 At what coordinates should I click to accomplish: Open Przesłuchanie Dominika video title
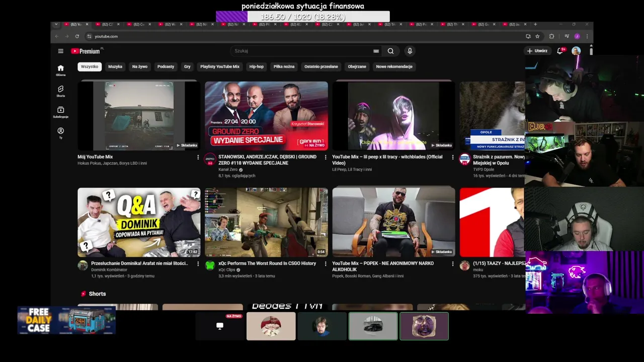click(x=139, y=263)
